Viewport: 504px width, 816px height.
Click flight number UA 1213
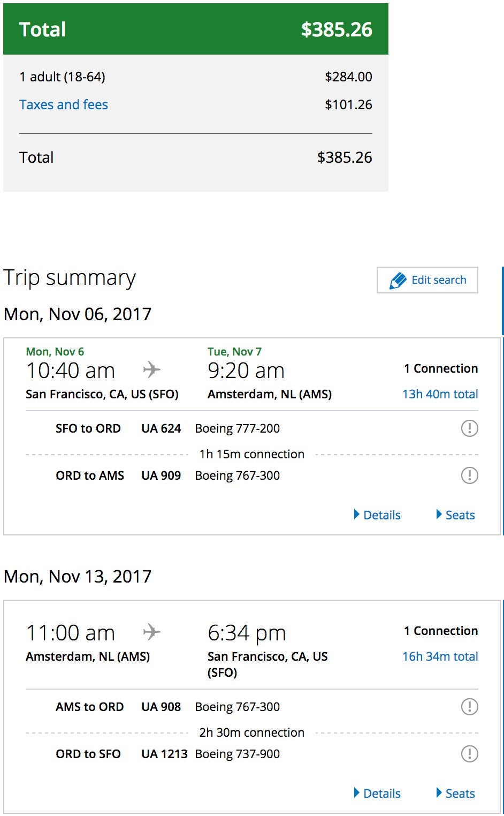pos(164,754)
